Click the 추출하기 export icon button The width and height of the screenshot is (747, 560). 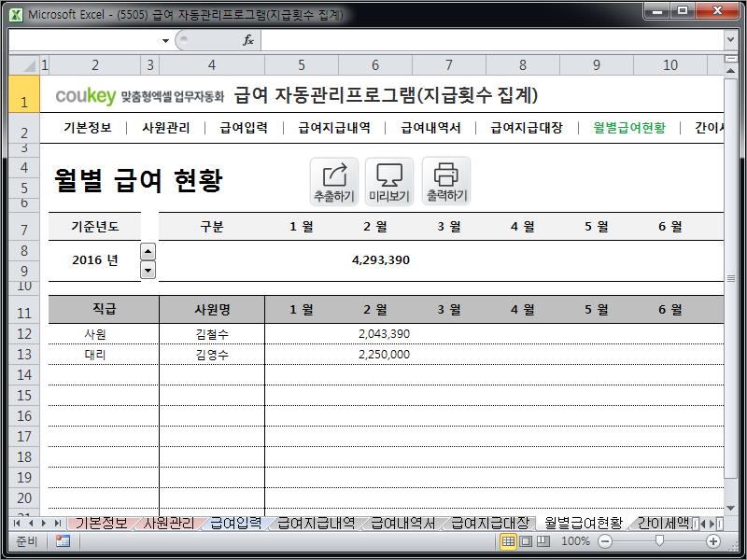click(x=334, y=181)
